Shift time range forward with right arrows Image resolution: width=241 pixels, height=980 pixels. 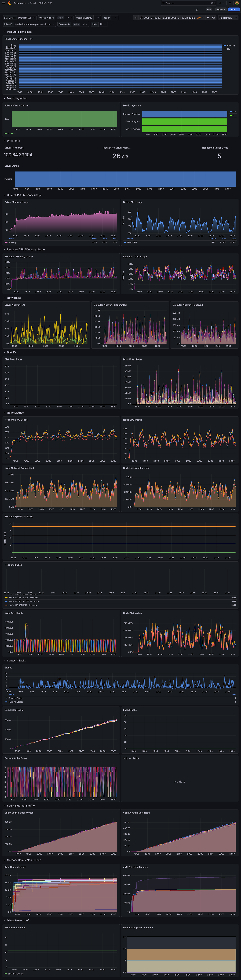[x=208, y=18]
